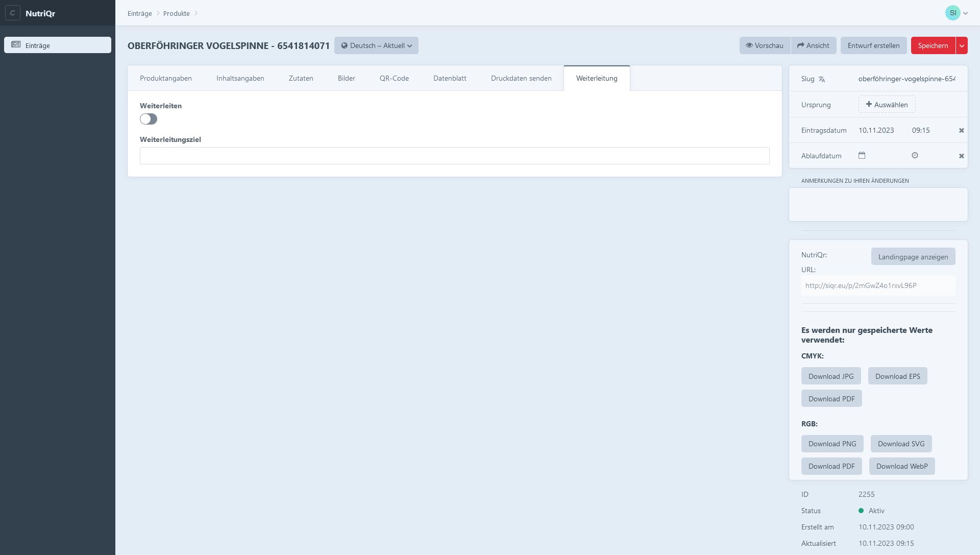This screenshot has width=980, height=555.
Task: Click the Vorschau eye button
Action: (764, 45)
